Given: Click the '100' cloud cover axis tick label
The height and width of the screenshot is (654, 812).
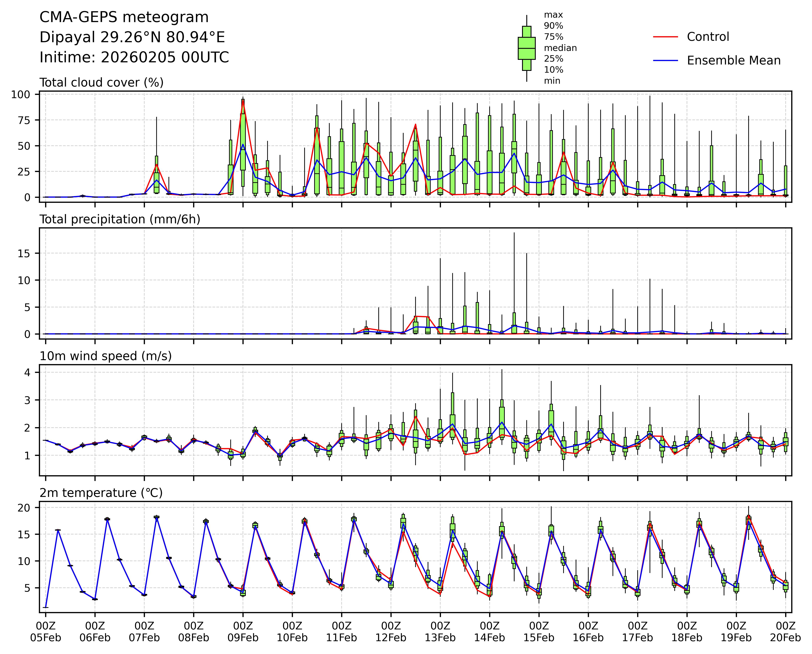Looking at the screenshot, I should [20, 95].
